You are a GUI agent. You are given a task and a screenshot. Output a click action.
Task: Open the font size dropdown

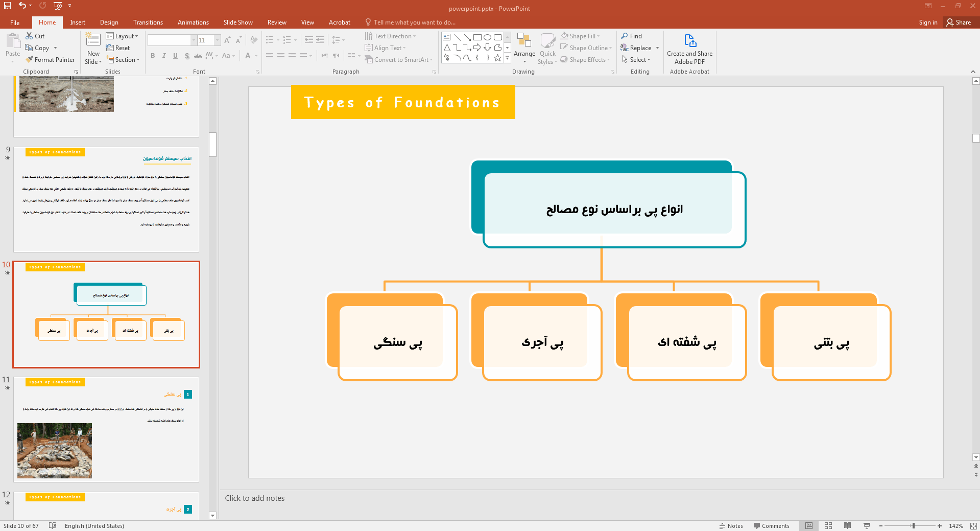point(218,40)
